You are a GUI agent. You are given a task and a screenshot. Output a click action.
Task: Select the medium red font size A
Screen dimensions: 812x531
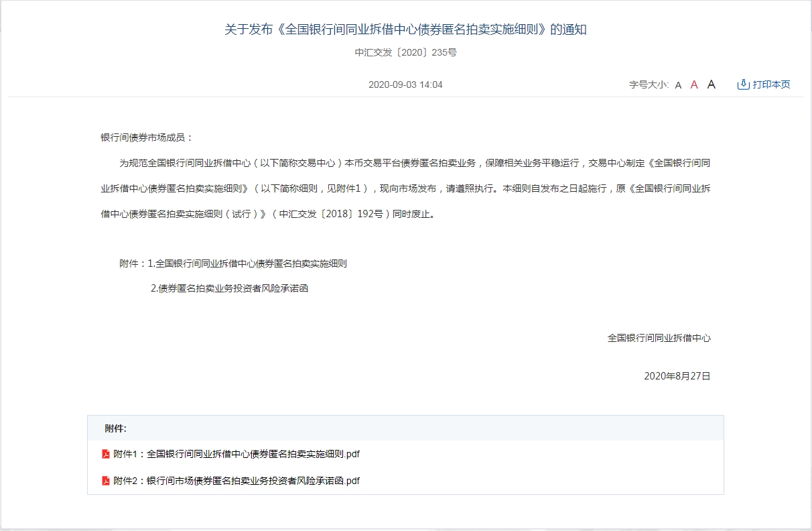click(694, 85)
